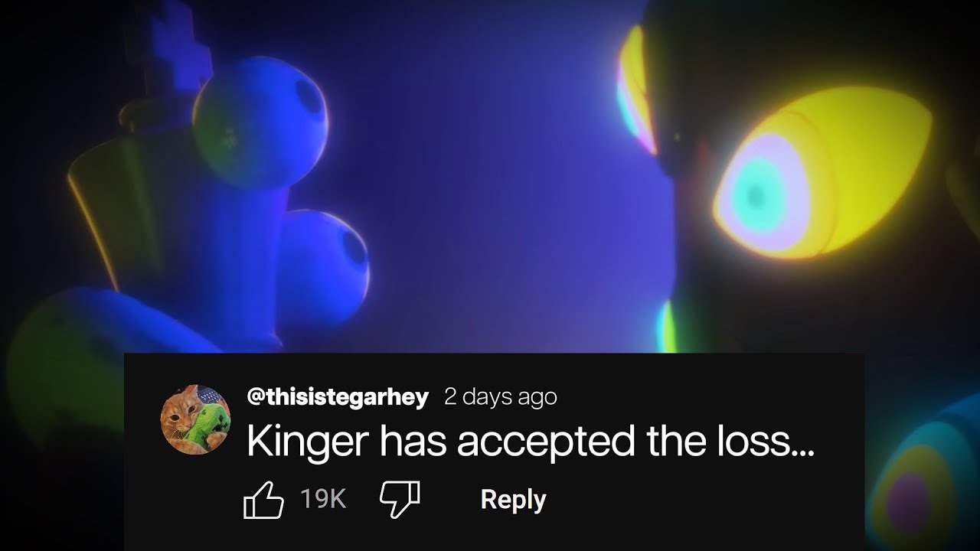Click the 19K like count
The height and width of the screenshot is (551, 980).
tap(323, 500)
